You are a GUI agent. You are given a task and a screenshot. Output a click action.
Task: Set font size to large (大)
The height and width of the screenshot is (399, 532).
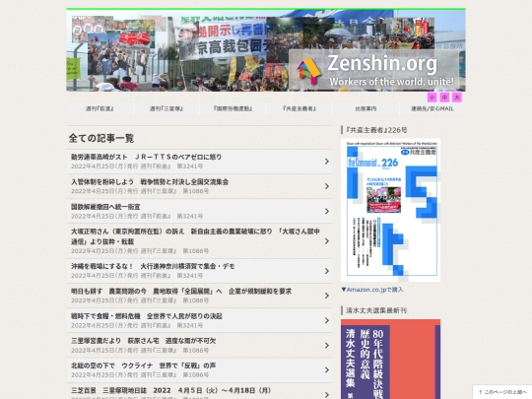point(457,98)
